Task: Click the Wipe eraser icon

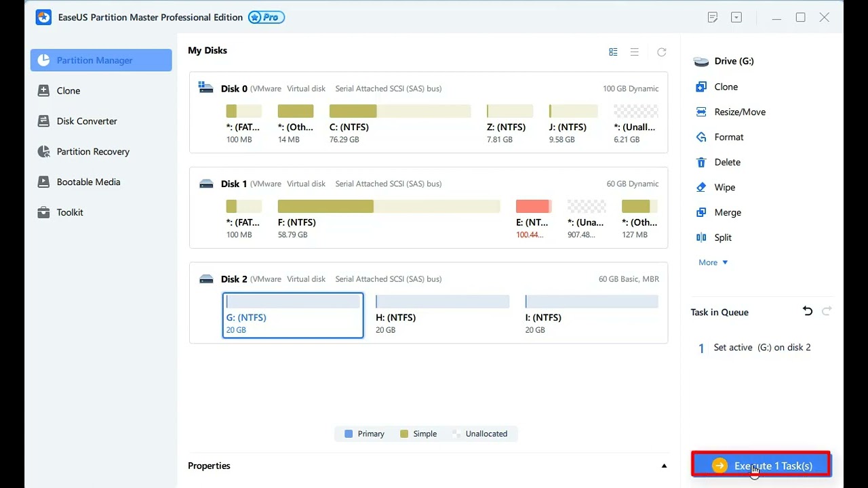Action: click(701, 187)
